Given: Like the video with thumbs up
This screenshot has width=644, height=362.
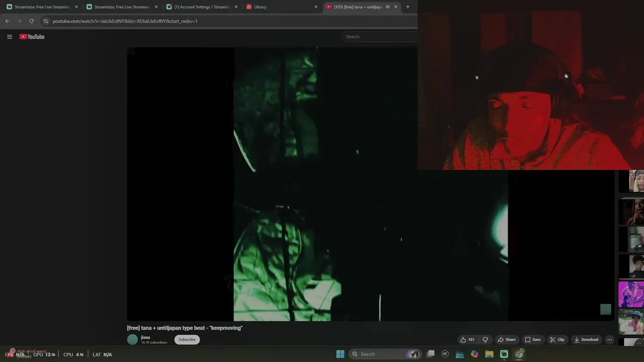Looking at the screenshot, I should 467,339.
